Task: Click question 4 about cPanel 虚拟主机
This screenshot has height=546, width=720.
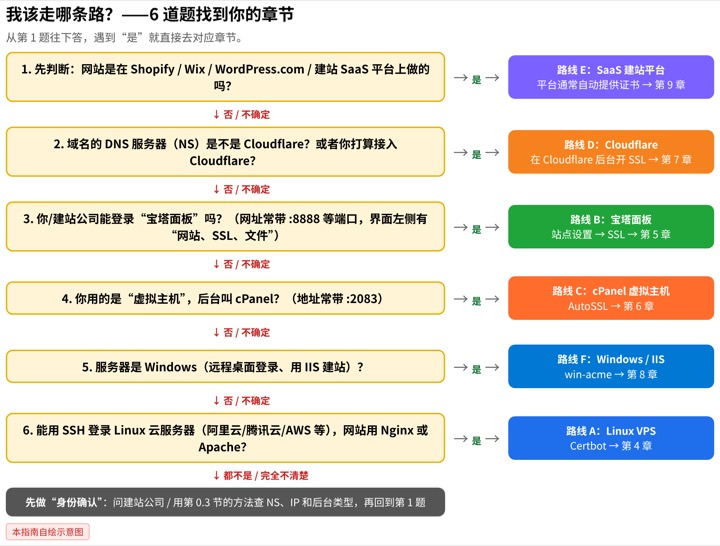Action: pyautogui.click(x=225, y=298)
